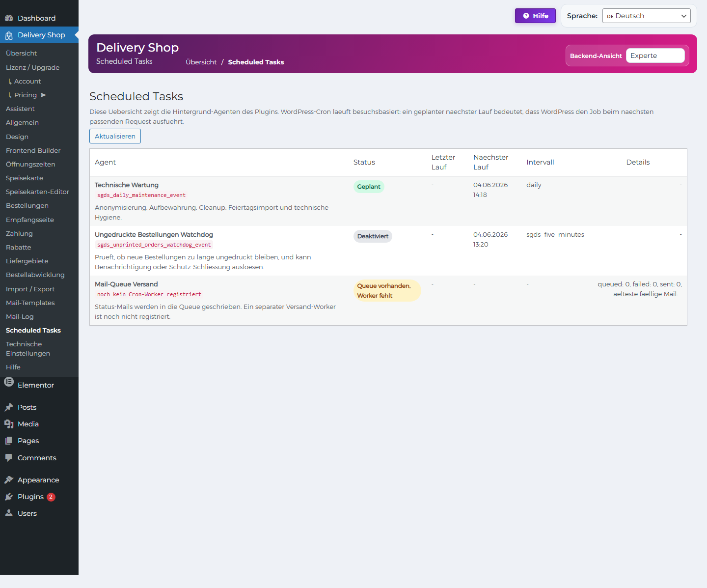The height and width of the screenshot is (588, 707).
Task: Click the Aktualisieren button
Action: pos(115,136)
